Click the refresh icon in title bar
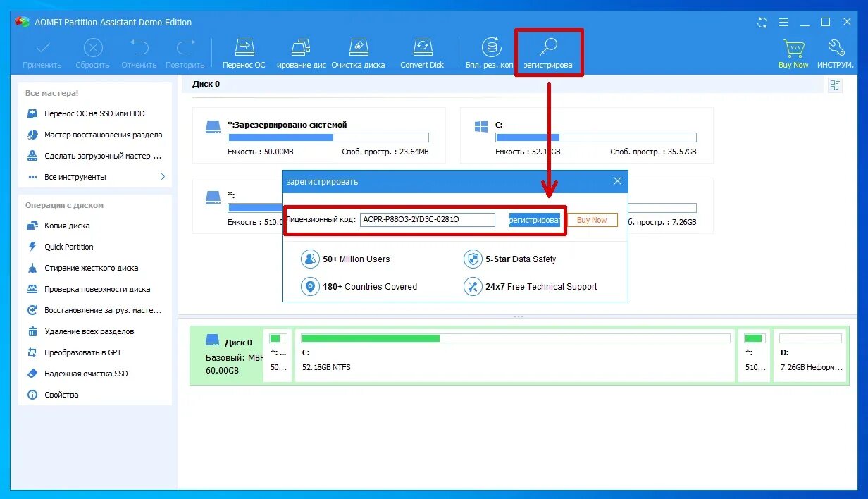The width and height of the screenshot is (868, 499). pyautogui.click(x=762, y=23)
